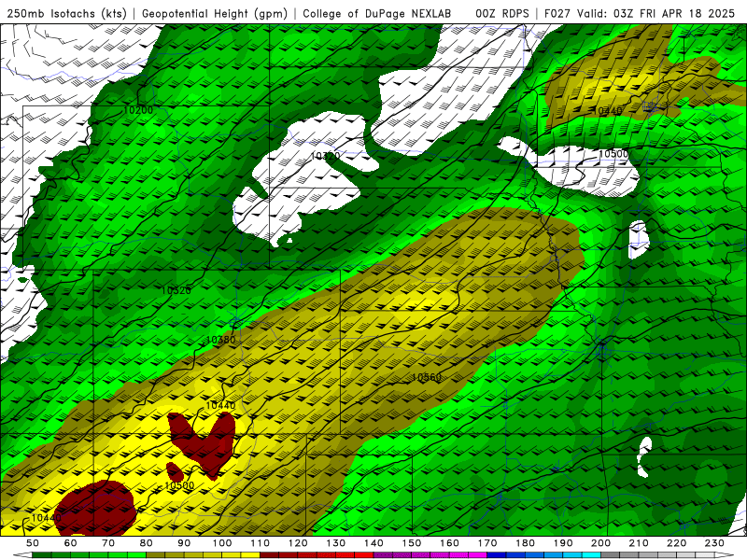The height and width of the screenshot is (560, 747).
Task: Select the 180 color scale number
Action: [525, 543]
